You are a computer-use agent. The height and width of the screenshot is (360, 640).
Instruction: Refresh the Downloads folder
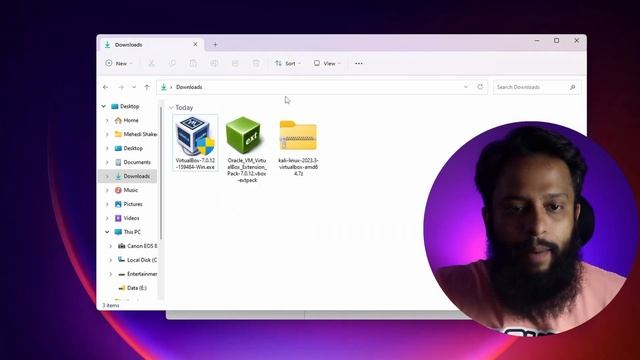[480, 87]
